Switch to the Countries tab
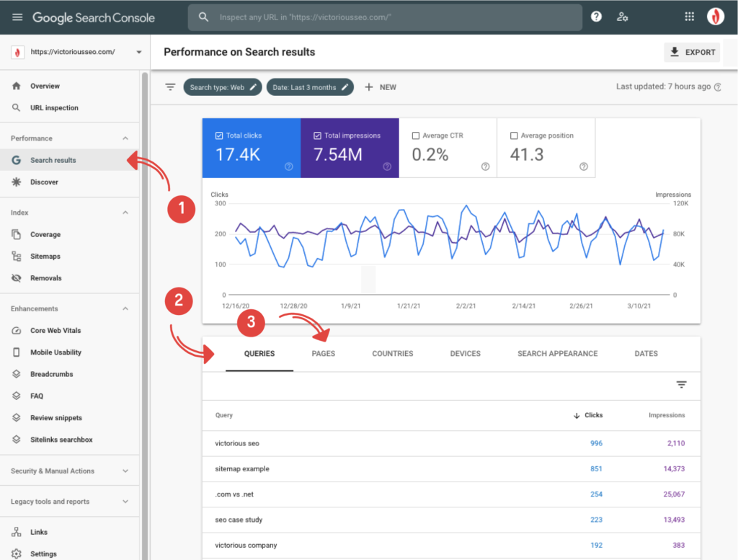This screenshot has width=738, height=560. click(393, 354)
